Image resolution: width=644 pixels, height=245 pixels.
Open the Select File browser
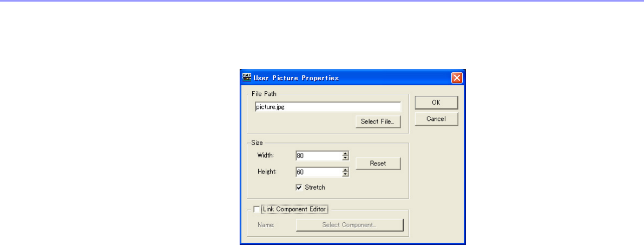[x=378, y=121]
